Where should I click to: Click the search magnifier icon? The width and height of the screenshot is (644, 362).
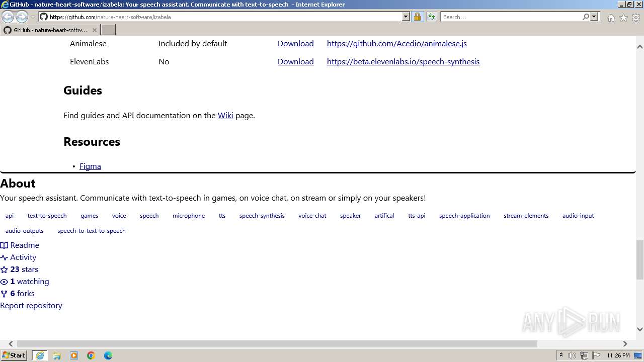[x=586, y=17]
